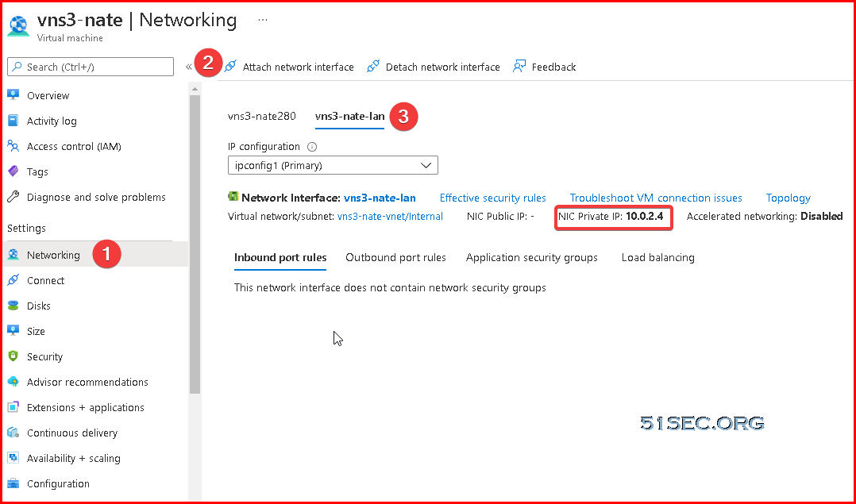Viewport: 856px width, 504px height.
Task: Select the vns3-nate-lan interface tab
Action: coord(350,116)
